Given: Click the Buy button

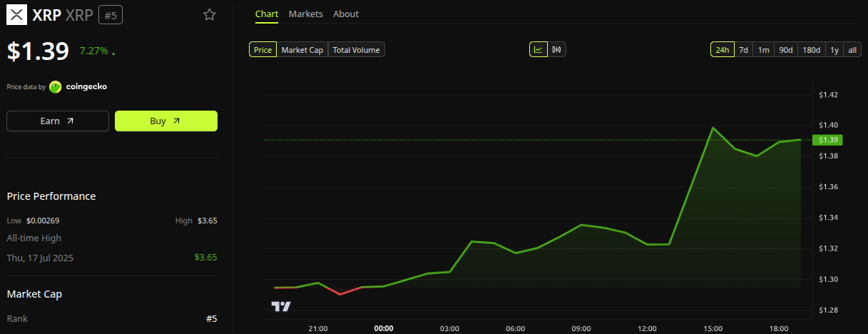Looking at the screenshot, I should coord(166,121).
